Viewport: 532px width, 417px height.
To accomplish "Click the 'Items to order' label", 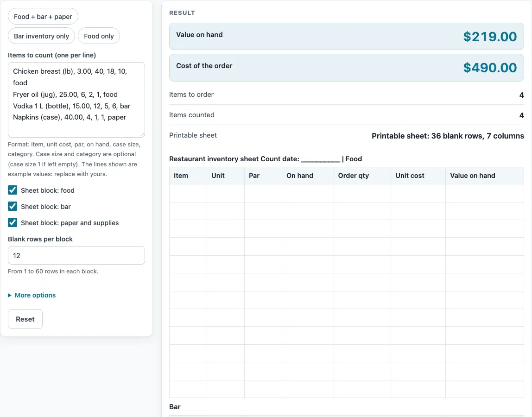I will point(191,95).
